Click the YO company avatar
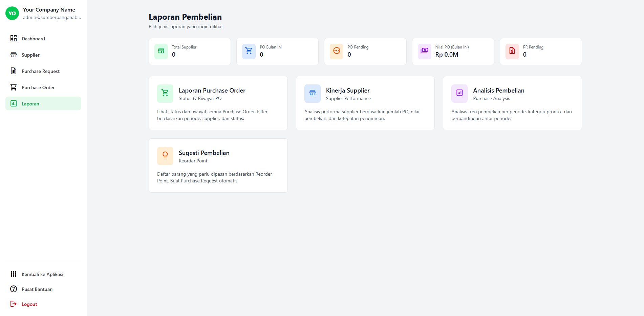 tap(12, 14)
